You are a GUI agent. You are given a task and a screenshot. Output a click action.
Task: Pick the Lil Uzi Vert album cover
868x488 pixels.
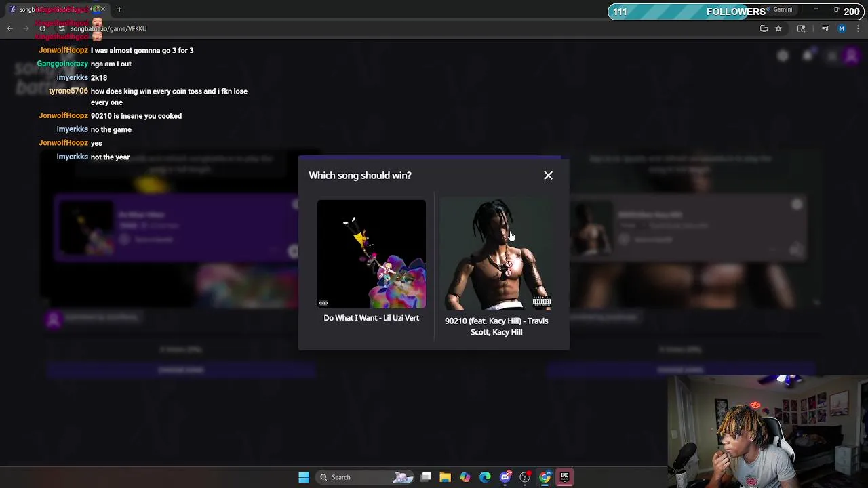pos(372,254)
